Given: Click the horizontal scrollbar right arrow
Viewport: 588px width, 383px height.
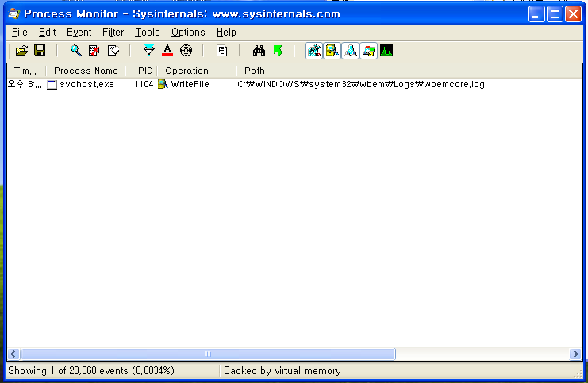Looking at the screenshot, I should coord(575,354).
